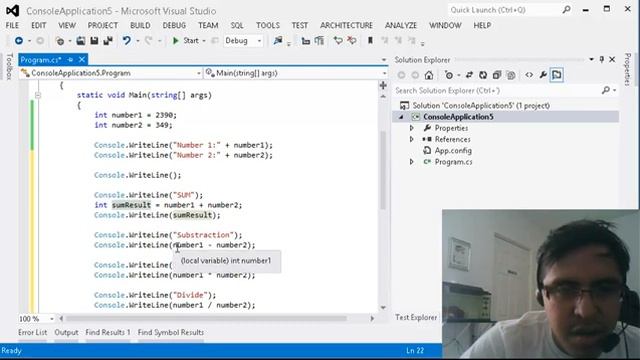
Task: Open the FILE menu
Action: [12, 25]
